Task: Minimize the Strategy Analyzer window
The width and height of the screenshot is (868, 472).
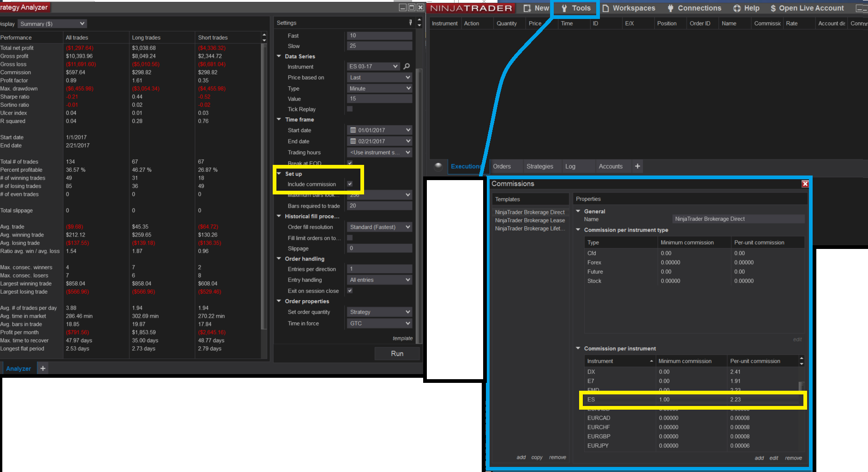Action: (403, 7)
